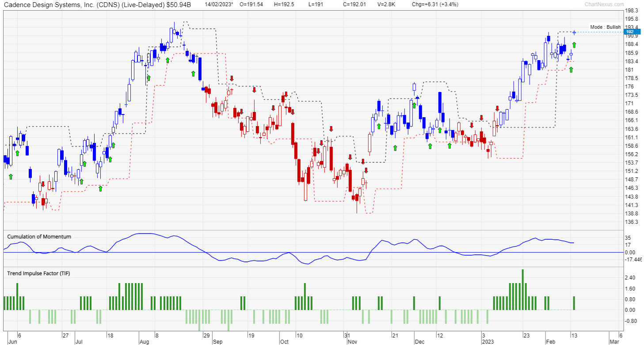Click the Cumulation of Momentum panel title
The width and height of the screenshot is (644, 345).
39,237
